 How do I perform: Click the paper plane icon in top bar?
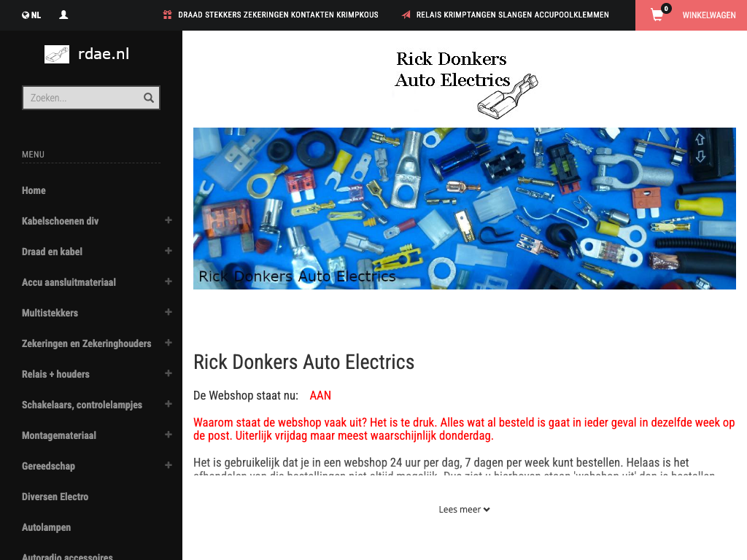pyautogui.click(x=406, y=15)
